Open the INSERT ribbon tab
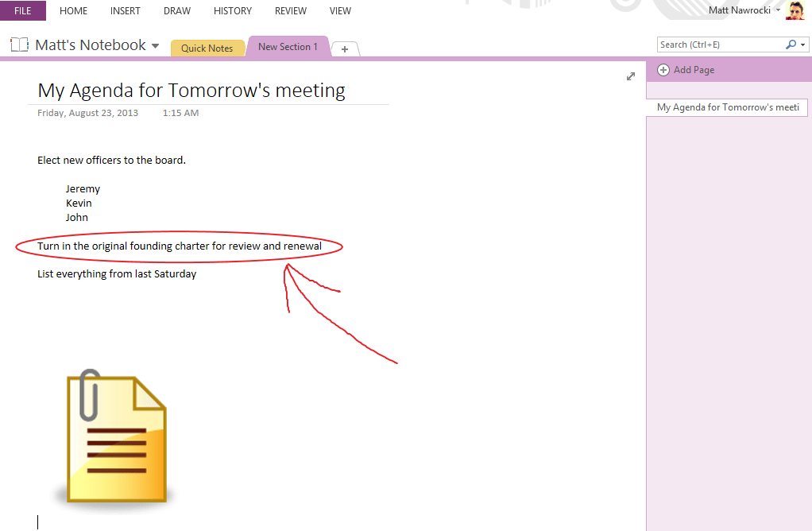The image size is (812, 531). coord(126,11)
